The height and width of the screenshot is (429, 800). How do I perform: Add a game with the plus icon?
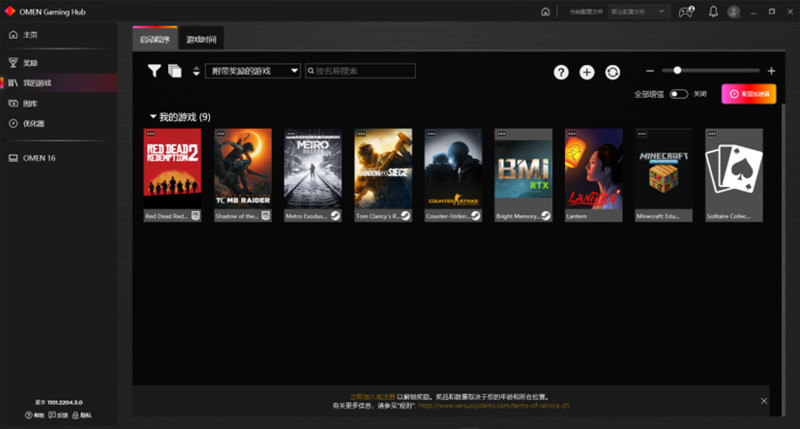[587, 72]
